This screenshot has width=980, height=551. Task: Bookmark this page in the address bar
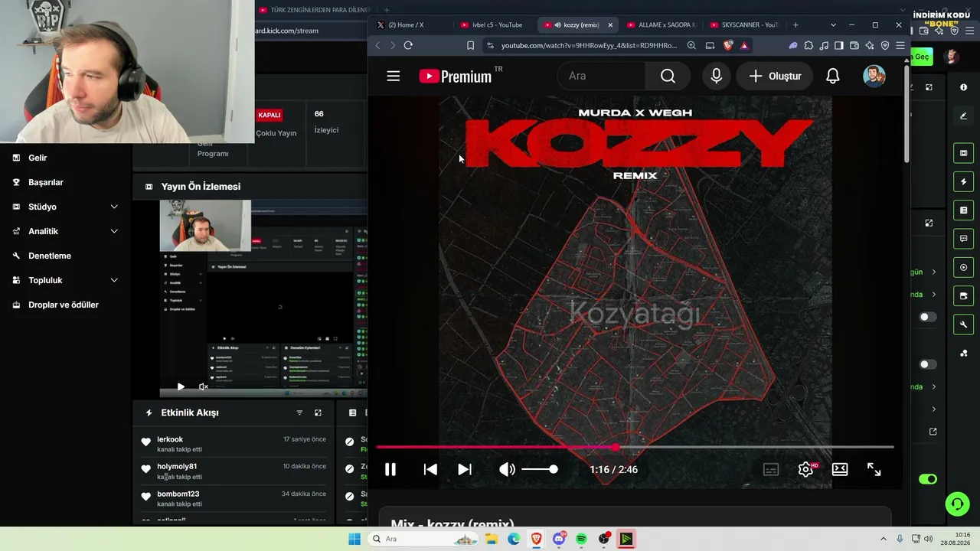point(470,45)
